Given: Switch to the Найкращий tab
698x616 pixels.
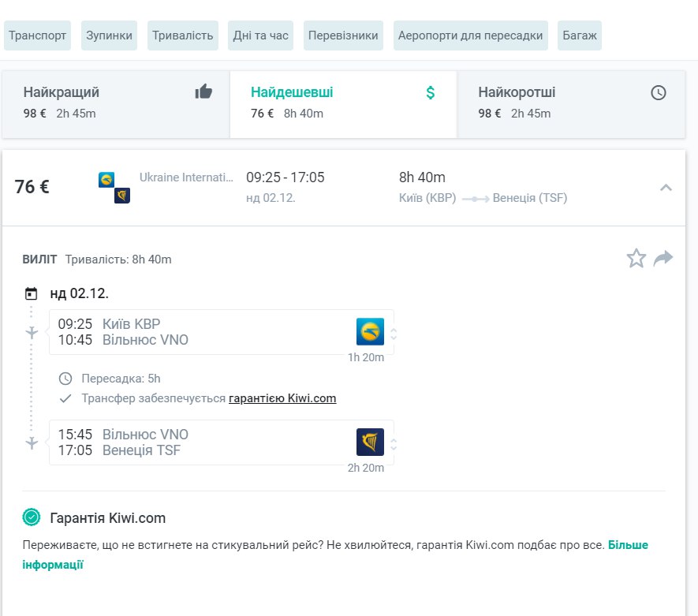Looking at the screenshot, I should click(116, 104).
